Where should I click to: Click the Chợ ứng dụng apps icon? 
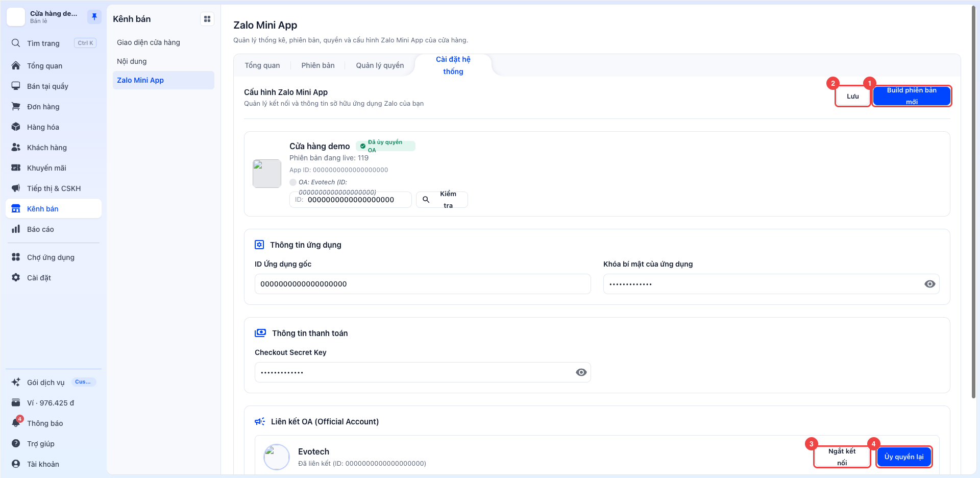coord(16,257)
